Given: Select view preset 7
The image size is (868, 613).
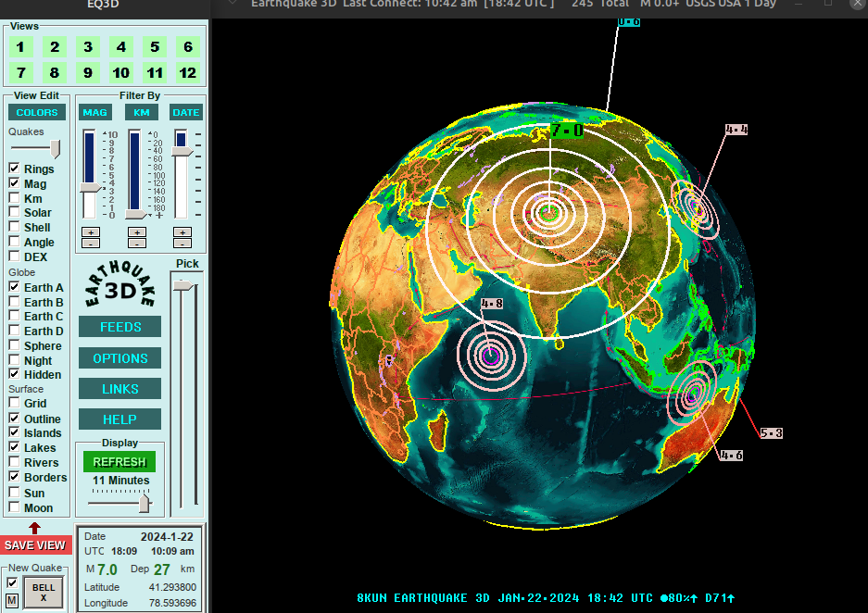Looking at the screenshot, I should 20,72.
